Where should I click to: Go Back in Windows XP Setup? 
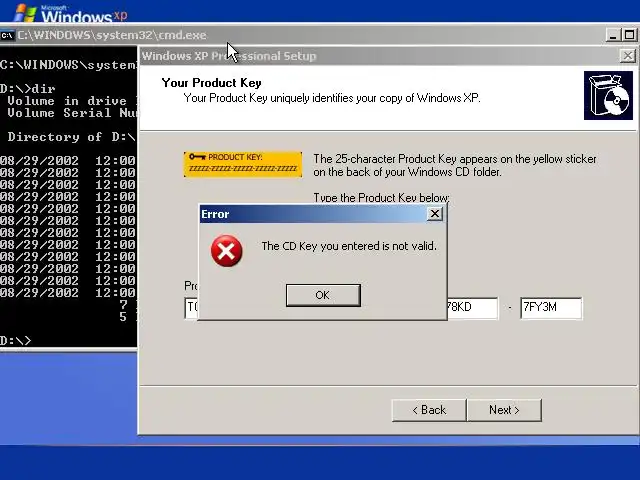[429, 410]
